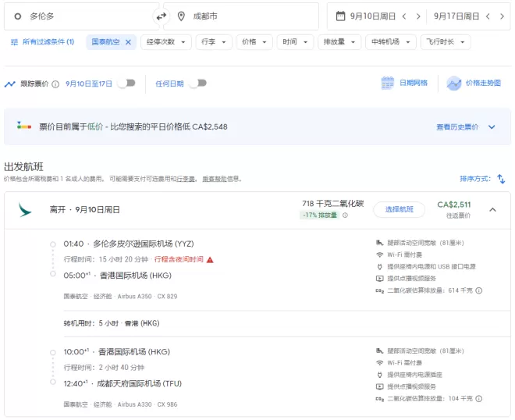
Task: Click the price graph chart icon
Action: (x=454, y=84)
